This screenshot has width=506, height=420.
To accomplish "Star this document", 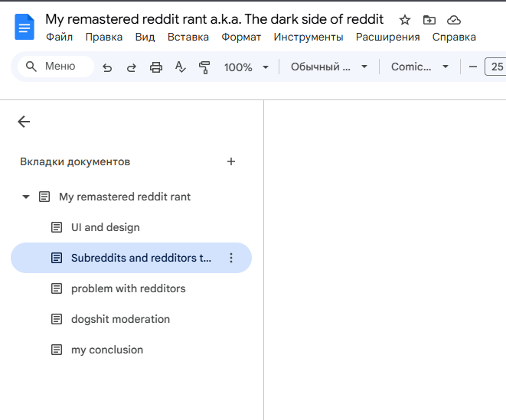I will point(405,20).
